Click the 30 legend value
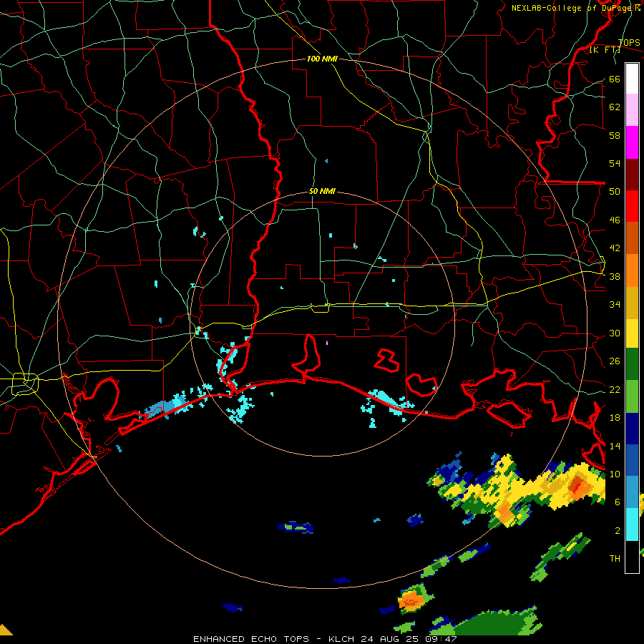Viewport: 644px width, 644px height. [x=615, y=333]
